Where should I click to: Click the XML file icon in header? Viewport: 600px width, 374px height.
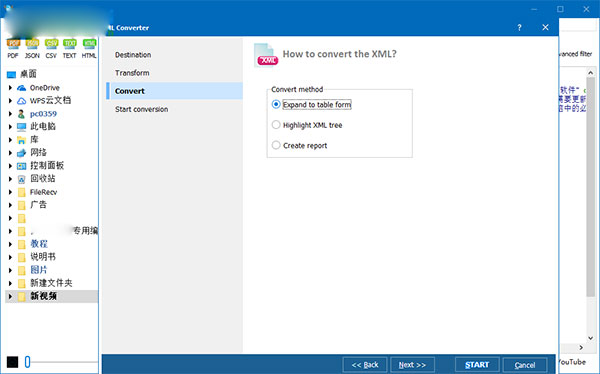tap(266, 55)
